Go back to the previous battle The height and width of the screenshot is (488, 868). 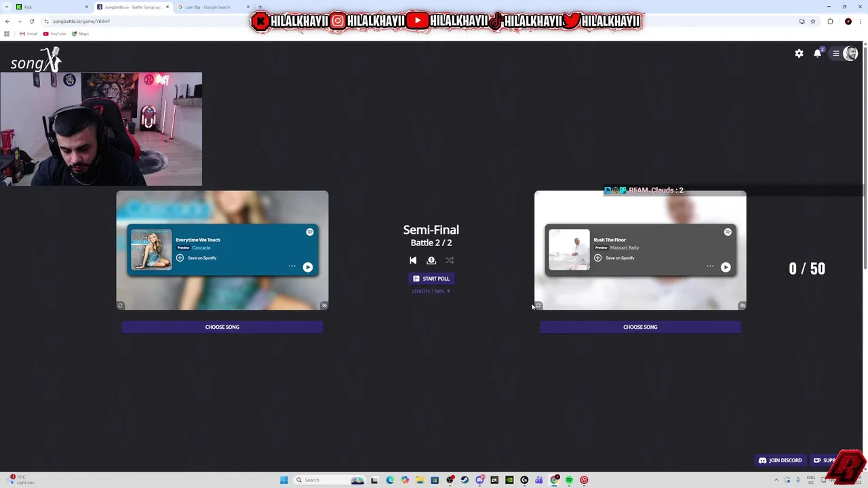pos(413,260)
